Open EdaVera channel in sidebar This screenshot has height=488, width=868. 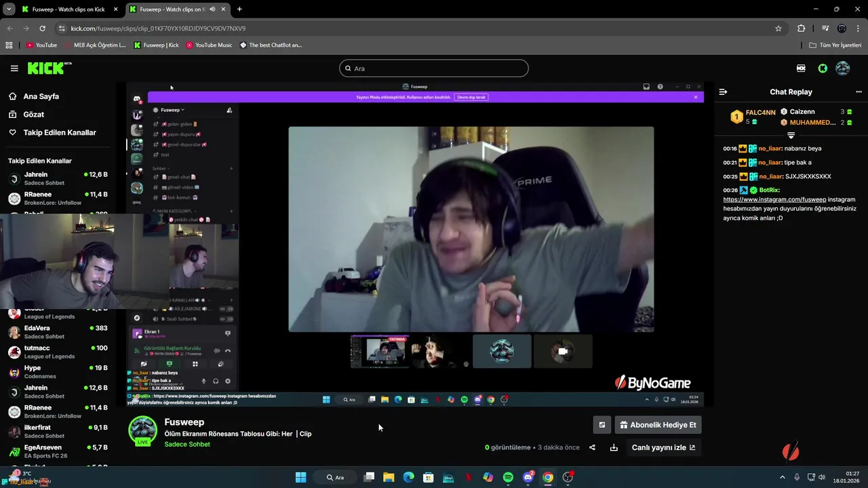(x=58, y=332)
